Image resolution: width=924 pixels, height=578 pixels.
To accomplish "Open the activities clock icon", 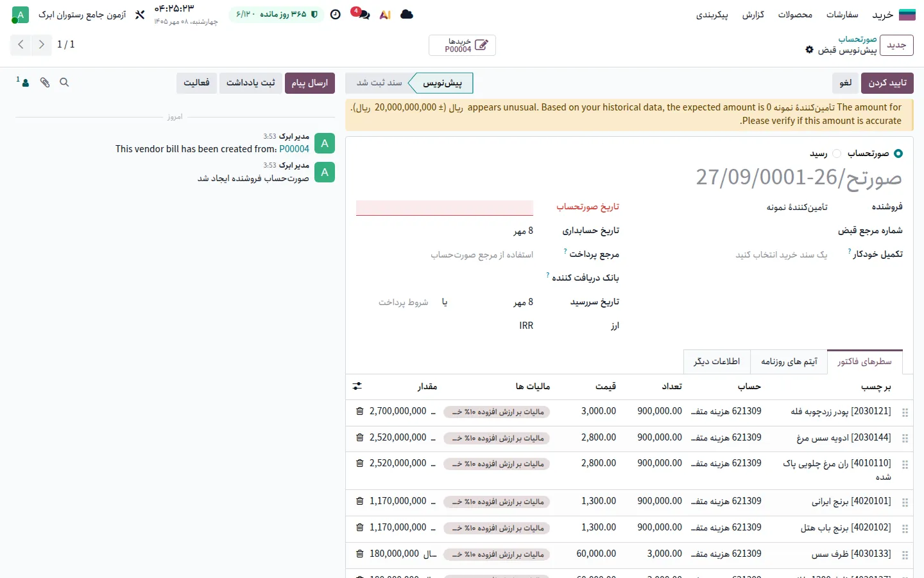I will pyautogui.click(x=336, y=14).
